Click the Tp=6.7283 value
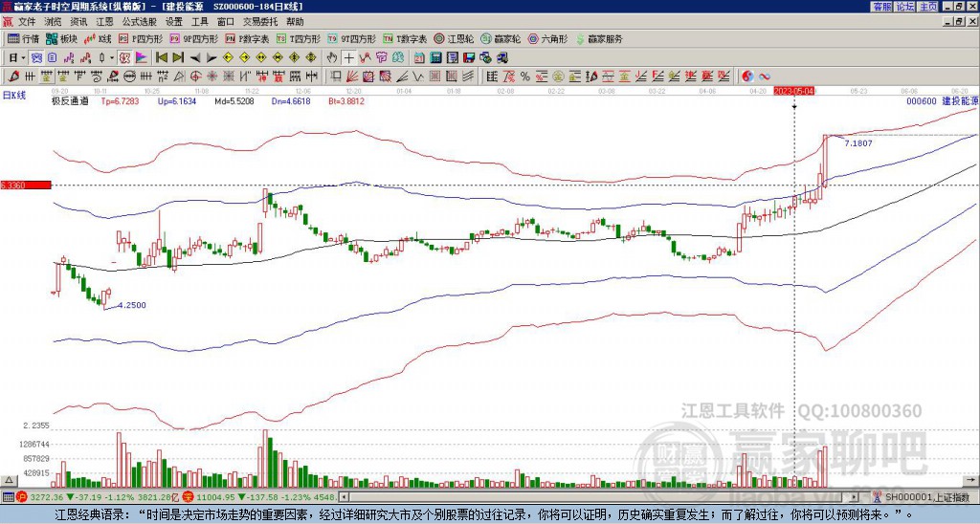 click(x=119, y=101)
